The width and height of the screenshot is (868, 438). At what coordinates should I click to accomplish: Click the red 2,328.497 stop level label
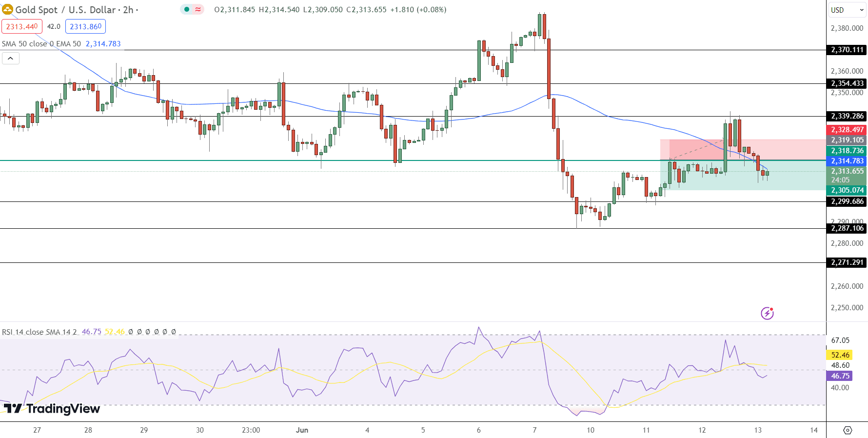[x=847, y=130]
